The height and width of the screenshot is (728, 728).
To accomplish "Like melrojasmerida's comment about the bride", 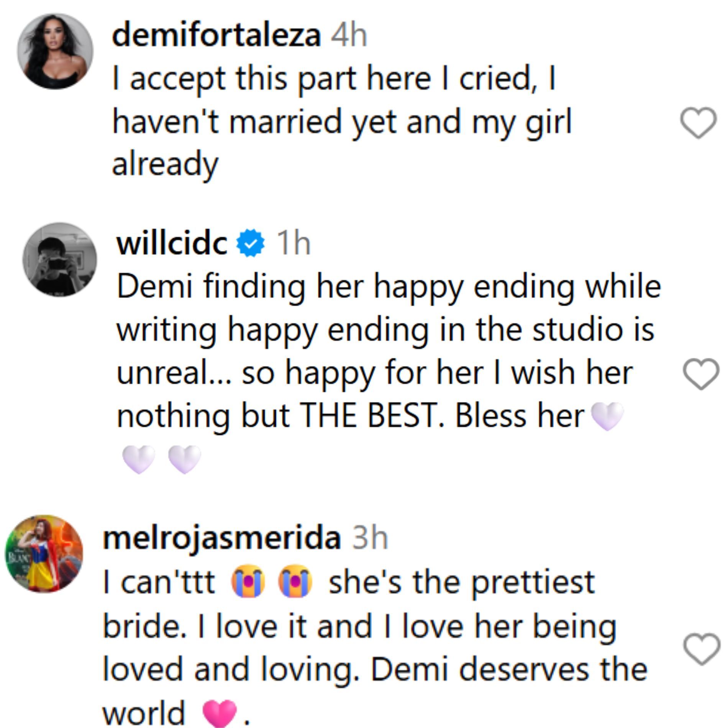I will click(701, 649).
